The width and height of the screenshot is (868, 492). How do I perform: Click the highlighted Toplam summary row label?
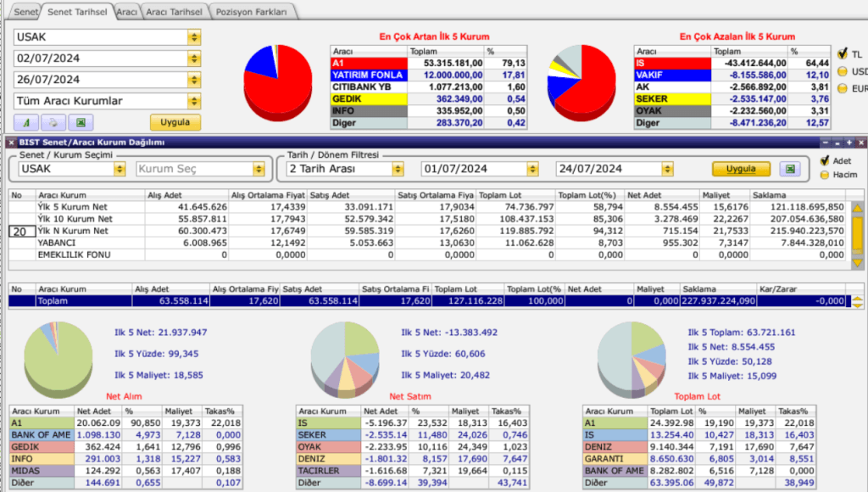point(53,301)
